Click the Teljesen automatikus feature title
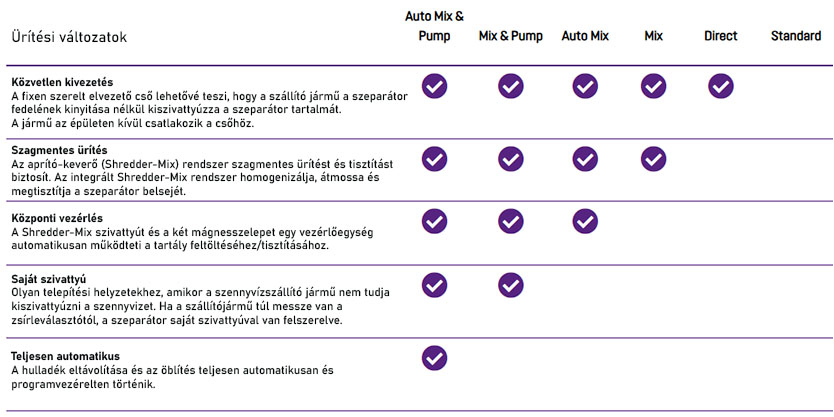The width and height of the screenshot is (834, 417). click(x=65, y=356)
